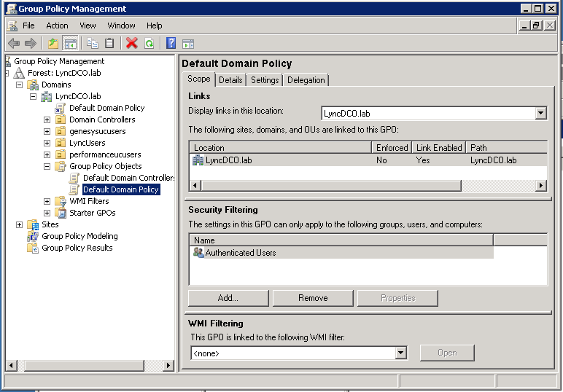Click the Name column header in Security Filtering
This screenshot has width=563, height=392.
pos(341,240)
